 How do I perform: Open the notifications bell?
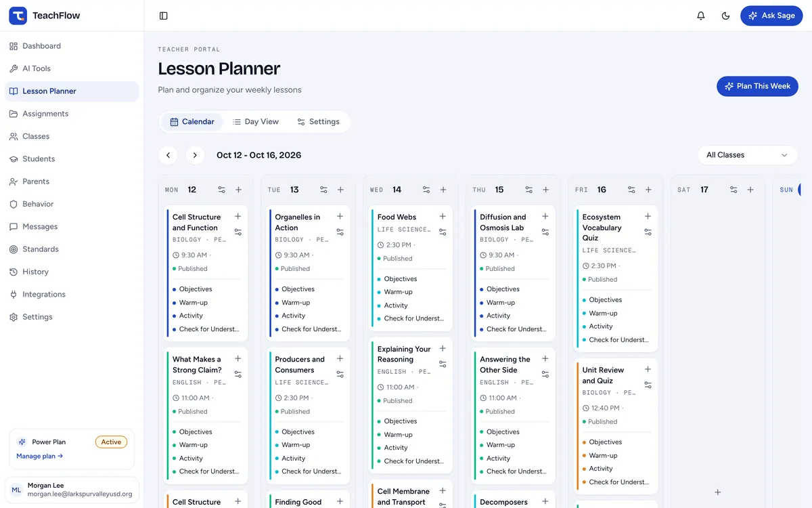(x=701, y=16)
